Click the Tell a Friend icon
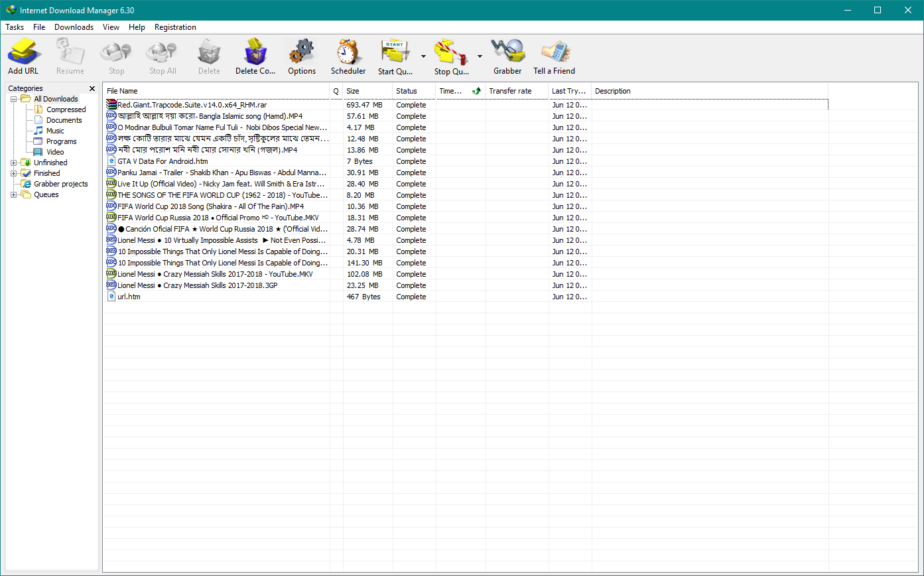This screenshot has height=576, width=924. pos(555,51)
